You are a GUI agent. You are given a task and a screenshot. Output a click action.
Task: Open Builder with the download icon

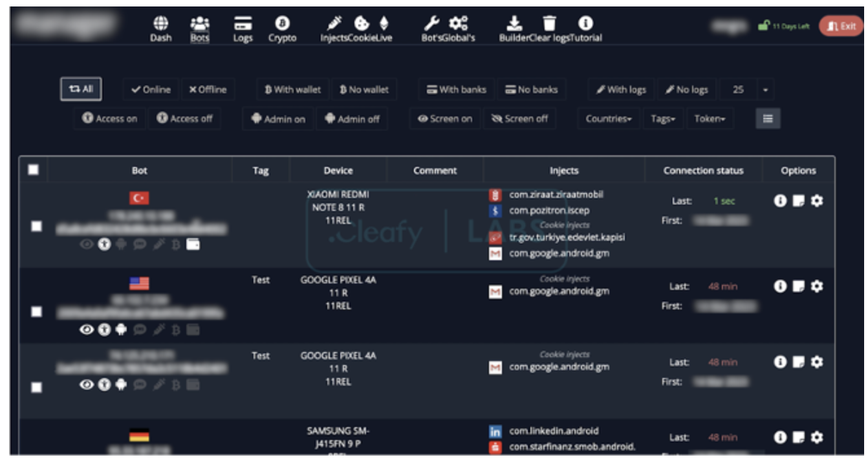tap(513, 23)
